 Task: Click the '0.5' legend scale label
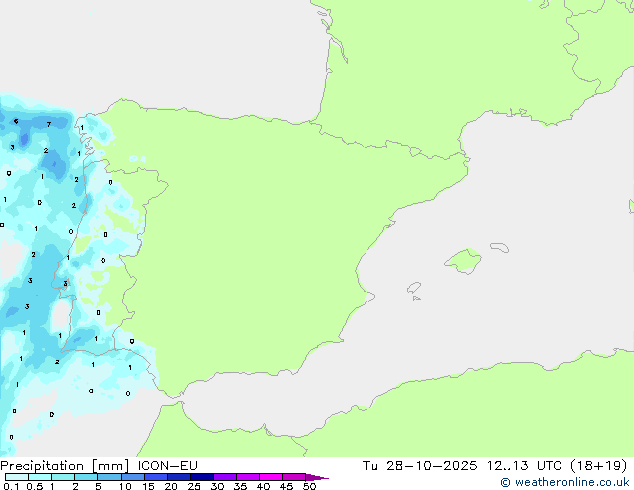[x=34, y=486]
